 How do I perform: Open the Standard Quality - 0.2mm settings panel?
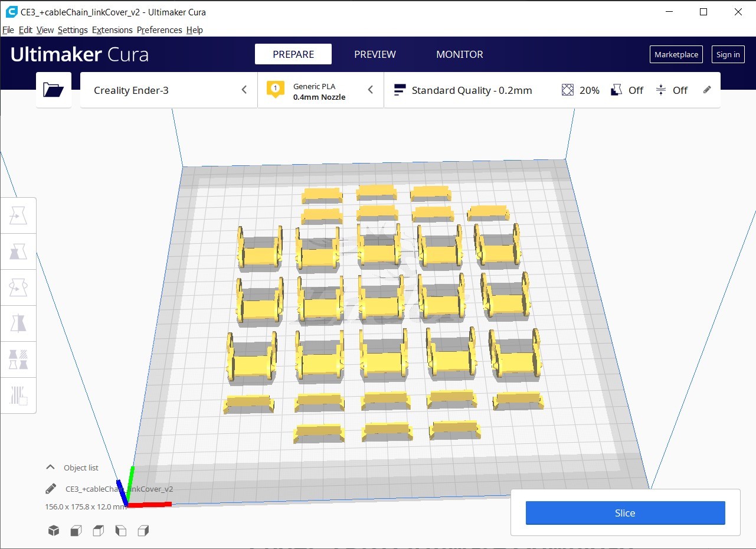coord(552,90)
